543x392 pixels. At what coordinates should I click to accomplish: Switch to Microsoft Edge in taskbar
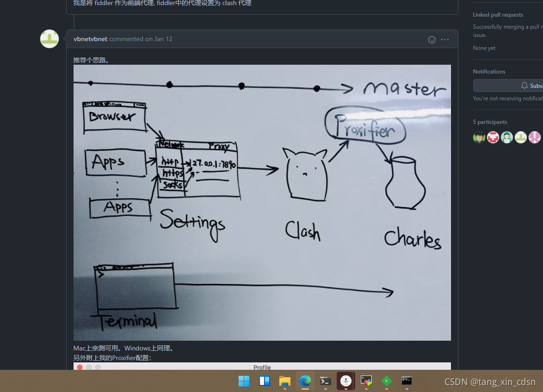point(305,381)
